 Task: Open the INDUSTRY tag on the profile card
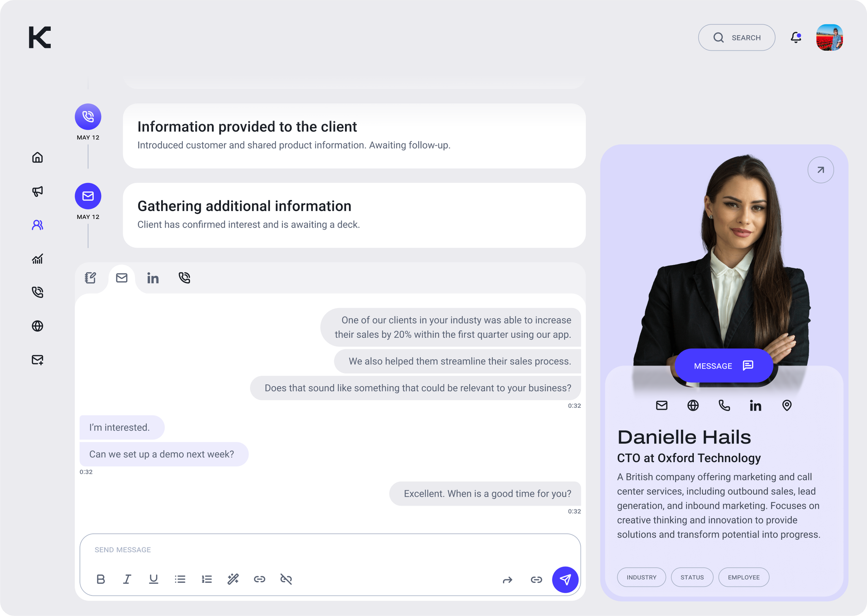click(641, 577)
